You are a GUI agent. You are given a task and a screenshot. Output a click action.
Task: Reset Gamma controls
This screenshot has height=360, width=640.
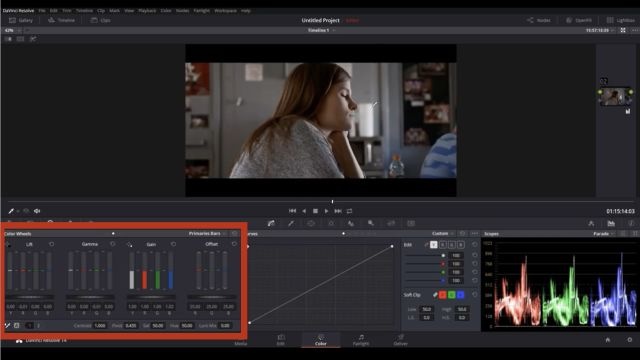point(113,244)
